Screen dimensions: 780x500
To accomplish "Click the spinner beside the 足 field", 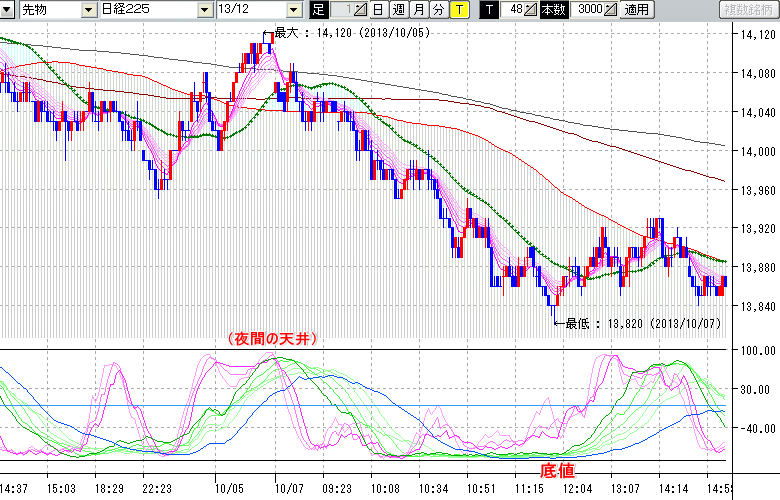I will point(362,10).
